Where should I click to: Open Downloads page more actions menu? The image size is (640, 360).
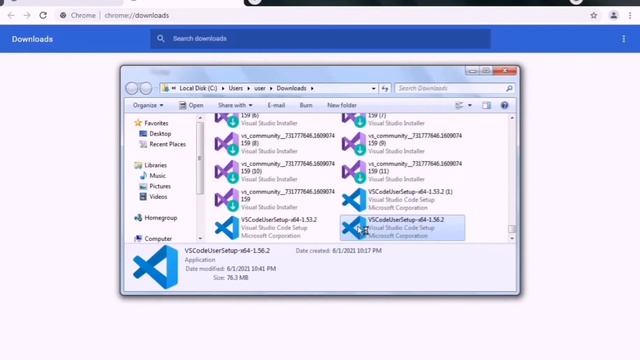pyautogui.click(x=623, y=39)
